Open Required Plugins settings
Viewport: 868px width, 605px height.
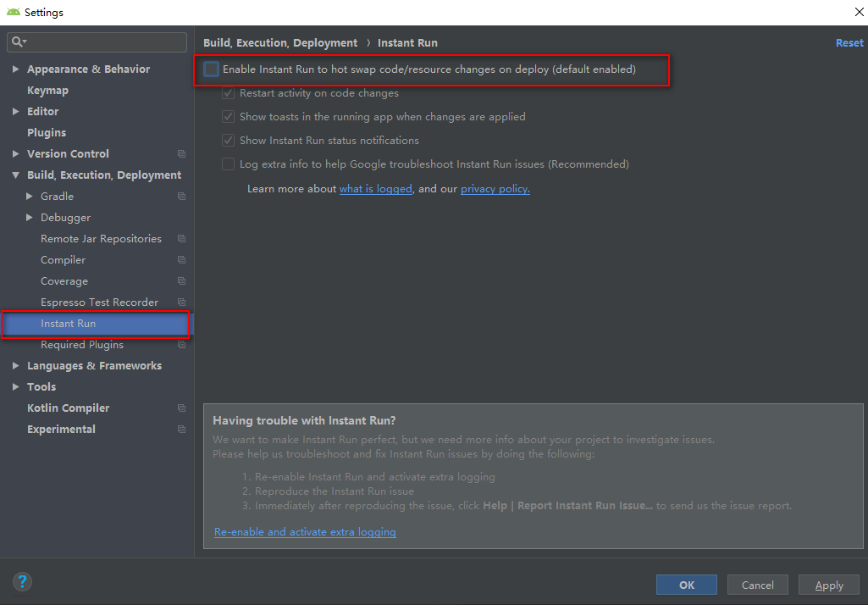[x=82, y=345]
